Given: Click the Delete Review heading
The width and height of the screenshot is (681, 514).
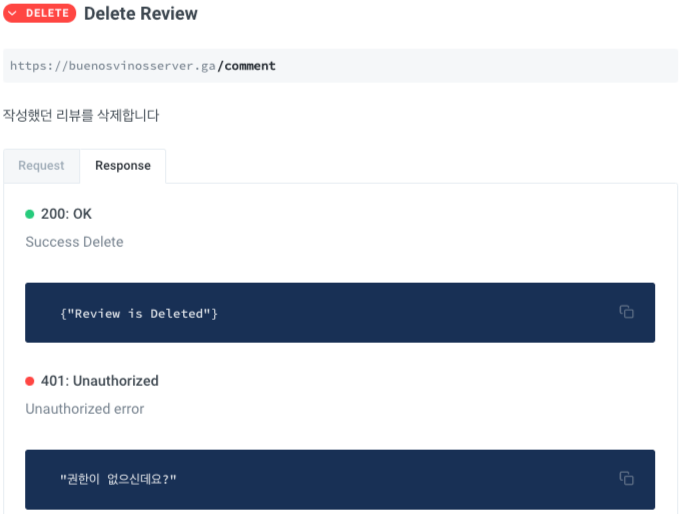Looking at the screenshot, I should point(141,13).
